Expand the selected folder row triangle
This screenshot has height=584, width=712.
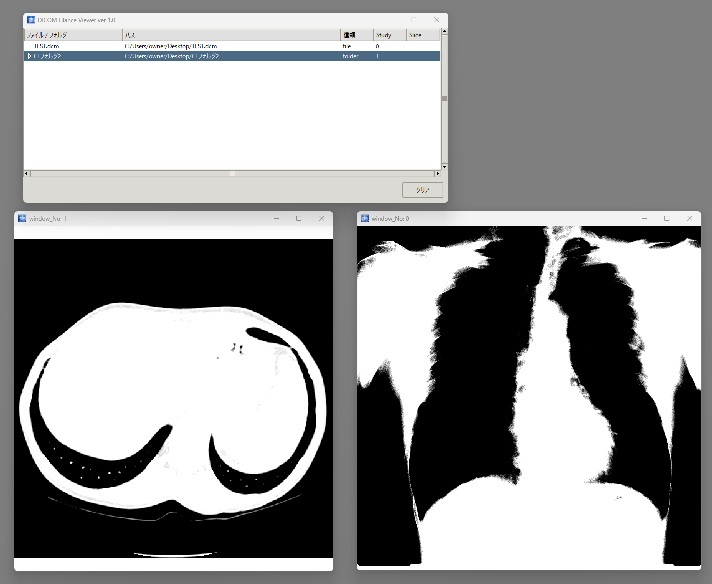(29, 57)
